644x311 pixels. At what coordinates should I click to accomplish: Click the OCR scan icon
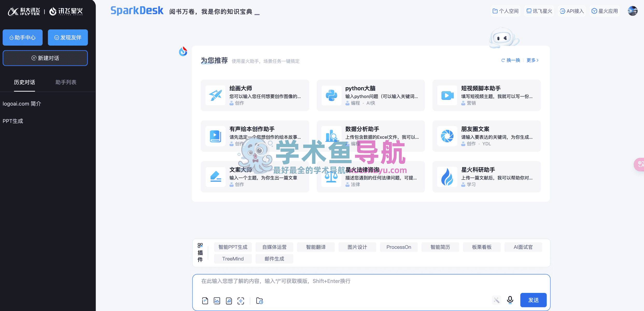point(241,300)
